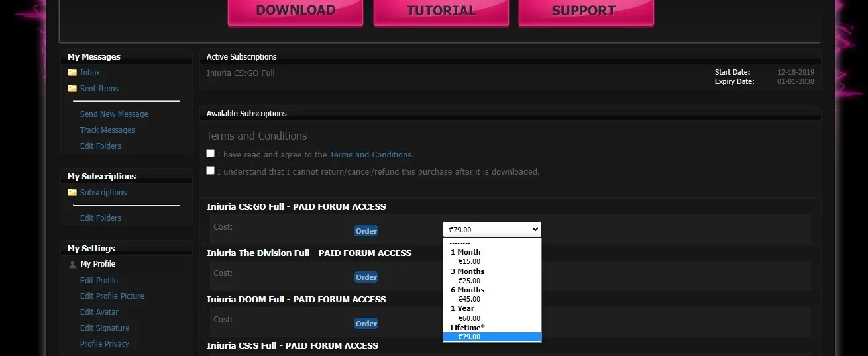Click the My Profile person icon
The height and width of the screenshot is (356, 868).
(x=72, y=264)
